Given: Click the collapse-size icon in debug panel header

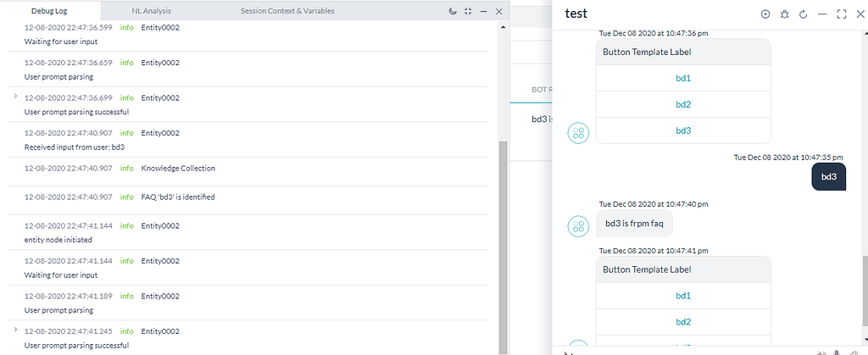Looking at the screenshot, I should tap(468, 11).
